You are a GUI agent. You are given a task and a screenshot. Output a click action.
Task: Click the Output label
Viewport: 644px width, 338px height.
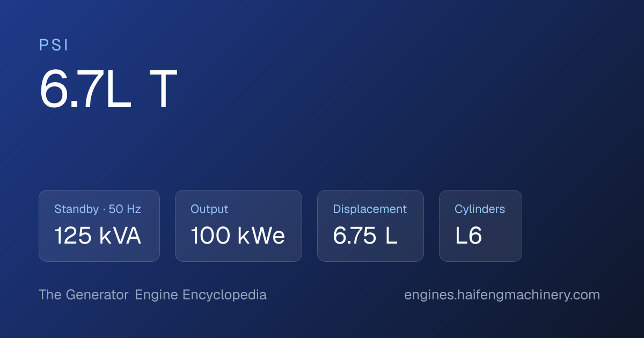[209, 209]
